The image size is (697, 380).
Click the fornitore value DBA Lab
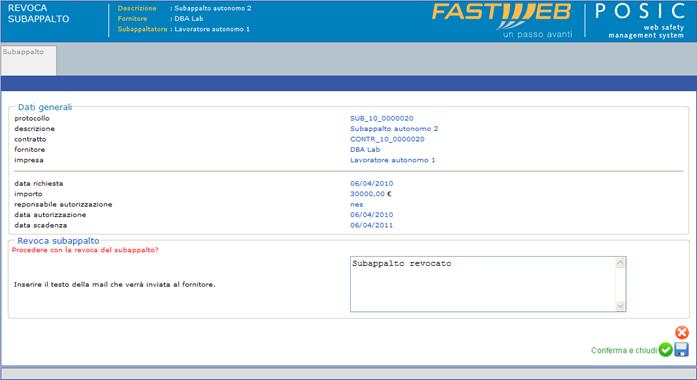(365, 149)
